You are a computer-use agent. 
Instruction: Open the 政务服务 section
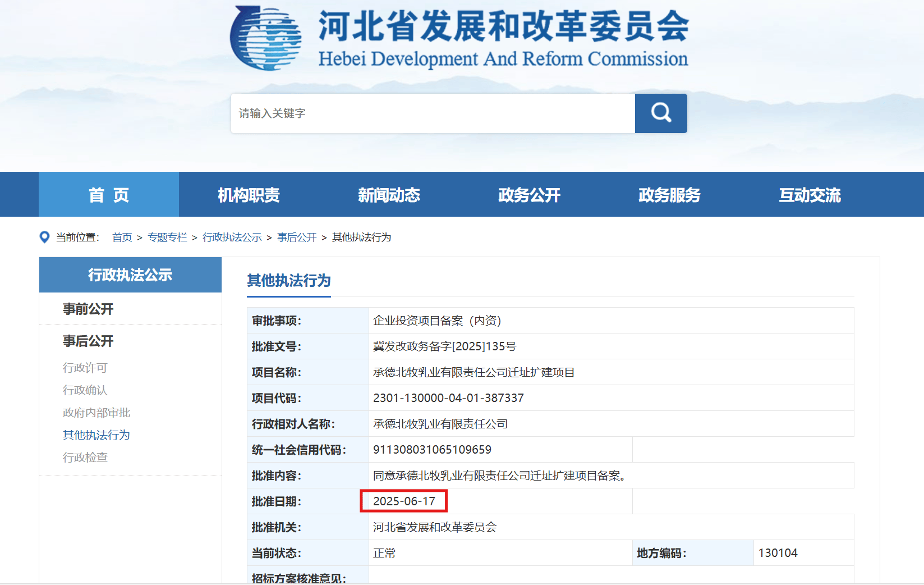668,195
